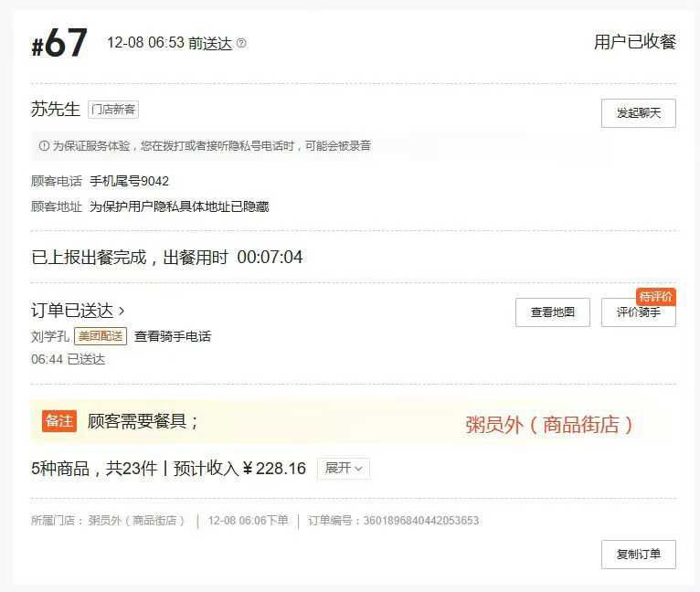This screenshot has height=592, width=700.
Task: Copy the order with 复制订单
Action: [639, 555]
